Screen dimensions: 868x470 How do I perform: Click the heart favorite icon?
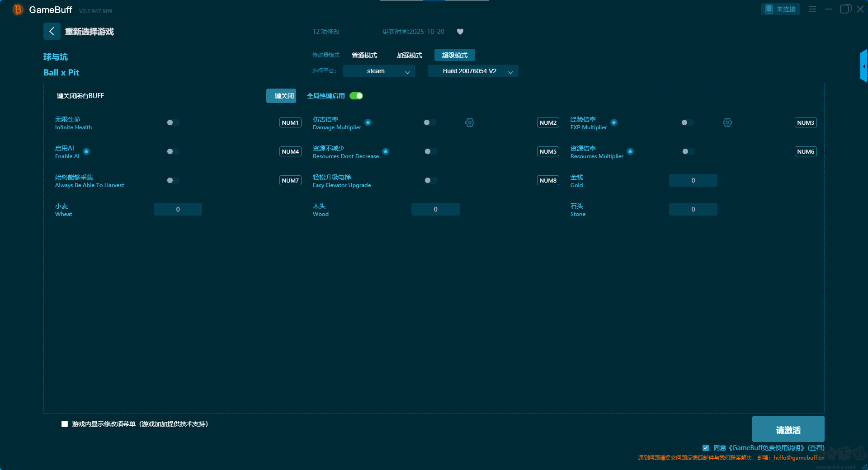pos(460,32)
